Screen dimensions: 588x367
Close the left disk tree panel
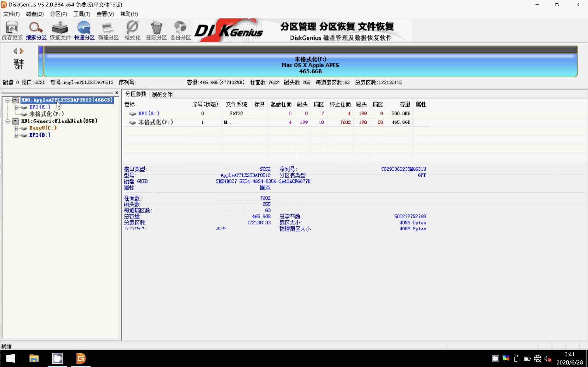point(117,93)
